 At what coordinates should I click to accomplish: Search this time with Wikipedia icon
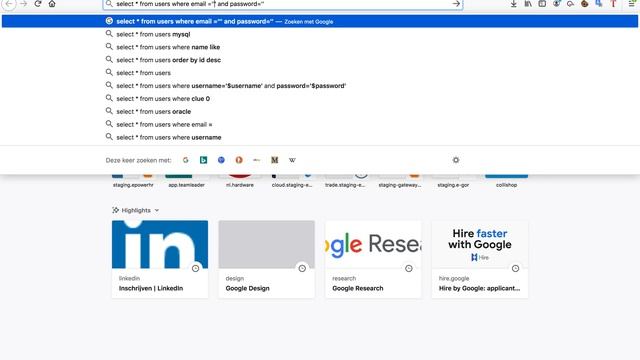coord(292,160)
